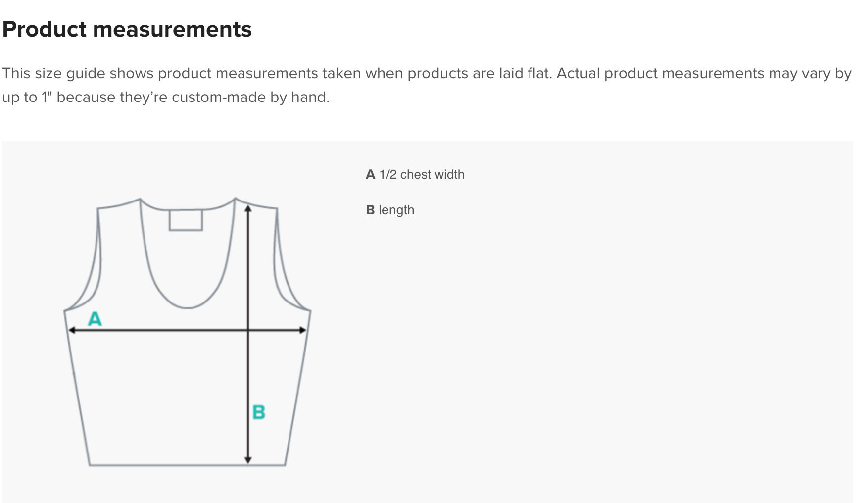
Task: Select the right arrowhead of chest width arrow
Action: [303, 330]
